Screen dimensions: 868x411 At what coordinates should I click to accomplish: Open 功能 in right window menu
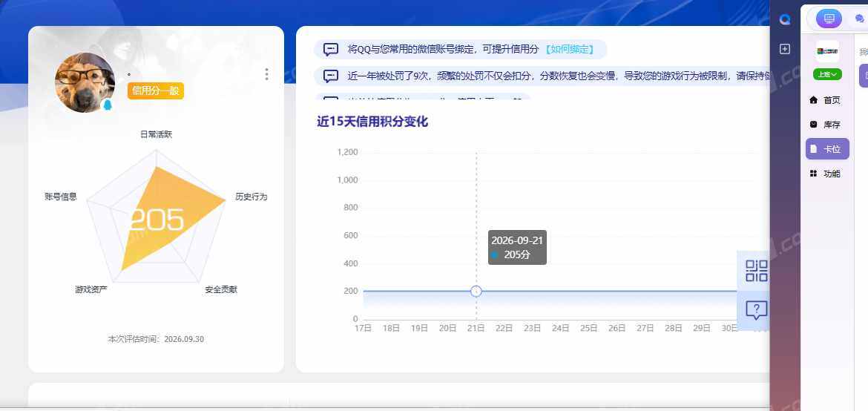(827, 174)
